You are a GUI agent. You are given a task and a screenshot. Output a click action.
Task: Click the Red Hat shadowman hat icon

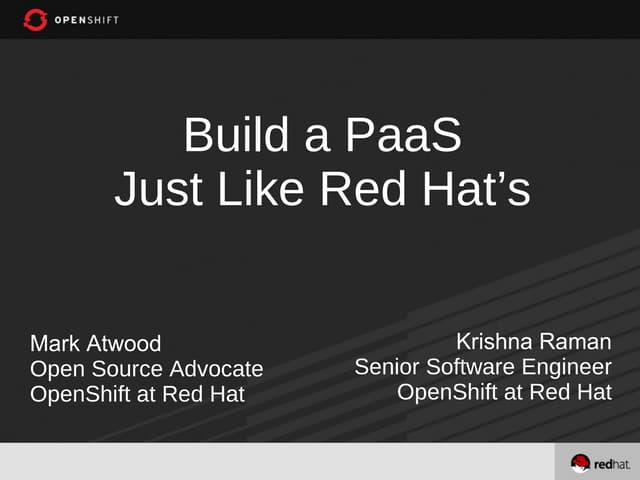coord(581,463)
